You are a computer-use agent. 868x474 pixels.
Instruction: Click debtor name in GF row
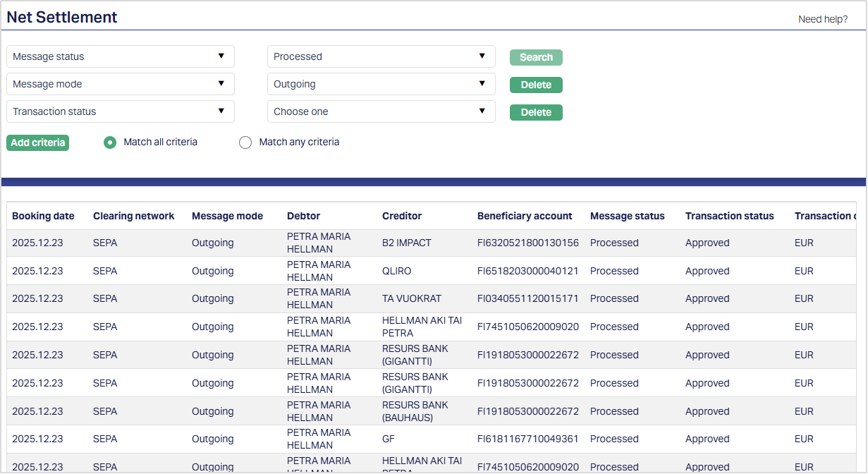coord(319,439)
